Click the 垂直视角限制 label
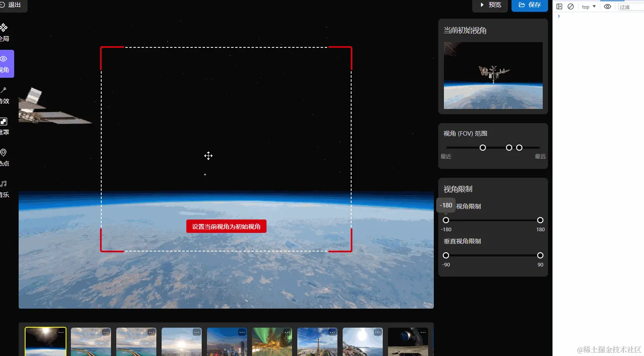This screenshot has width=644, height=356. tap(462, 241)
